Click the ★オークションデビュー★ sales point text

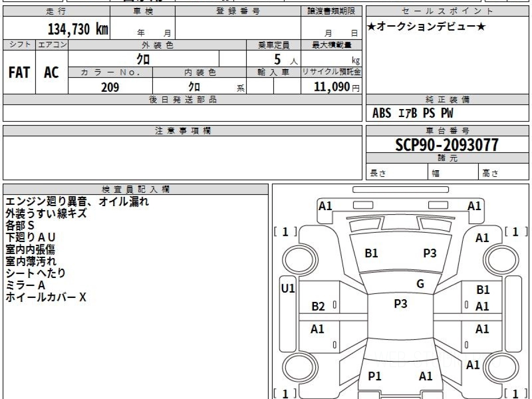(426, 27)
